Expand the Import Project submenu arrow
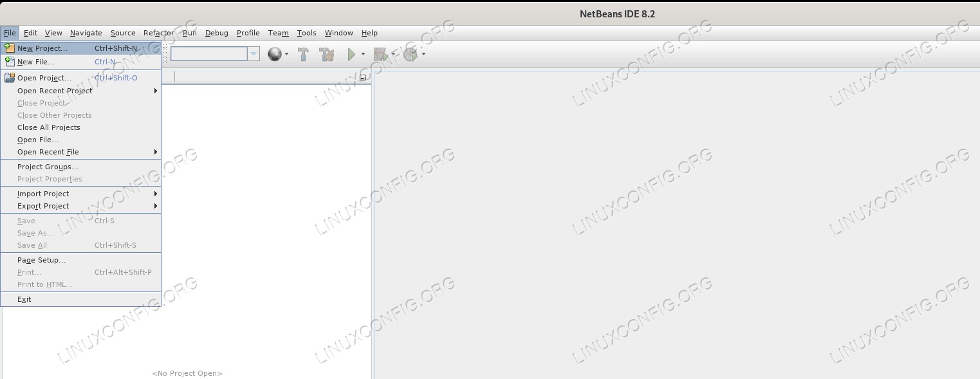The height and width of the screenshot is (379, 980). click(x=156, y=194)
